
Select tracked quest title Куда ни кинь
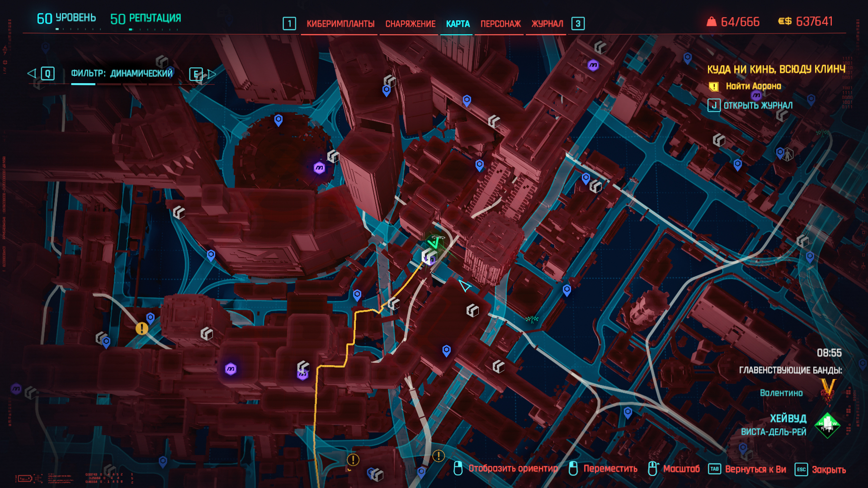tap(776, 69)
